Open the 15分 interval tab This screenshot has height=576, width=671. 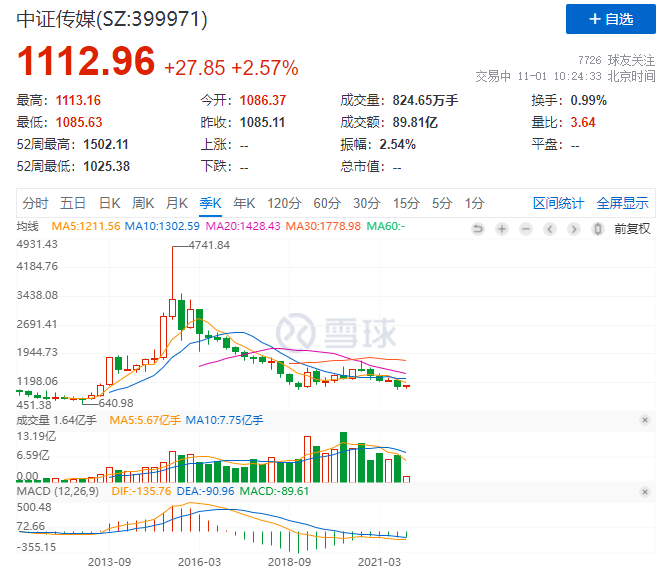pyautogui.click(x=406, y=203)
